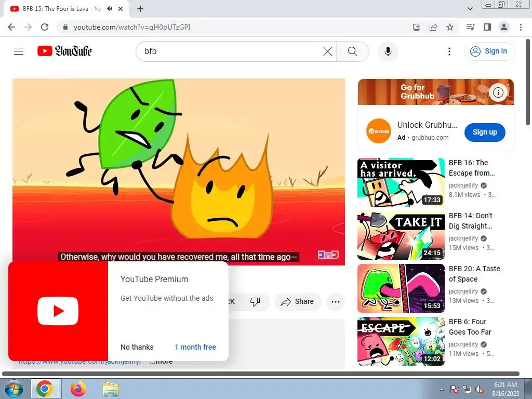
Task: Show hidden tray icons arrow
Action: tap(442, 389)
